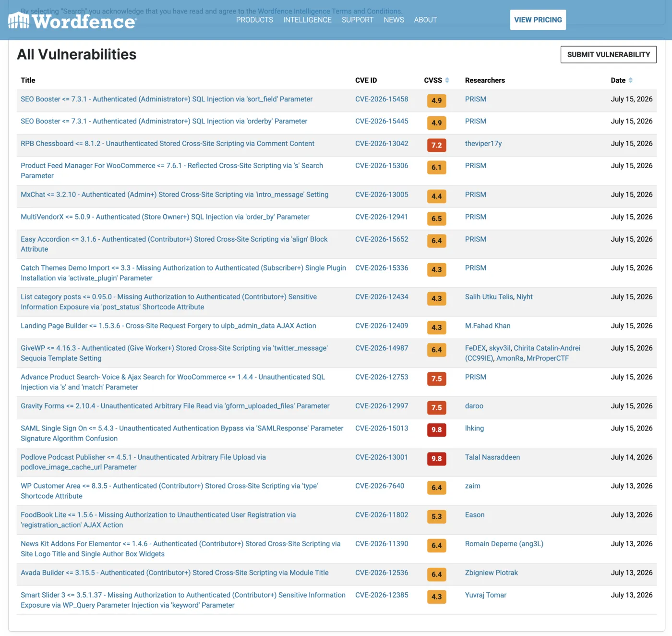This screenshot has width=672, height=636.
Task: Click CVE-2026-13042 link
Action: tap(382, 143)
